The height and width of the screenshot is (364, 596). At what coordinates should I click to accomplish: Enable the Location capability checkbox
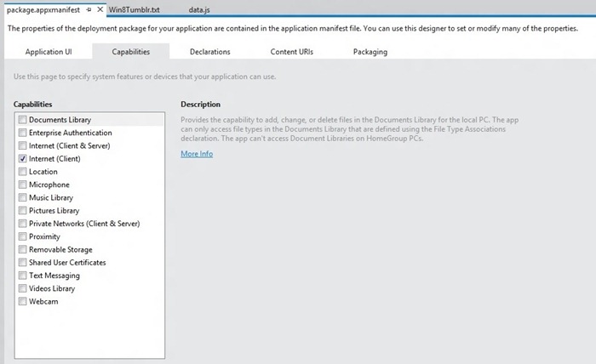point(22,172)
